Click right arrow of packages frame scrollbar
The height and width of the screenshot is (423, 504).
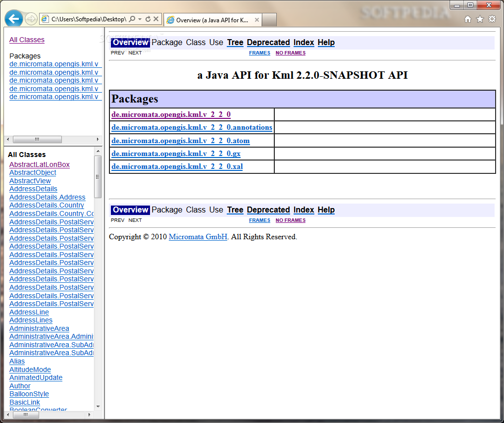(98, 139)
